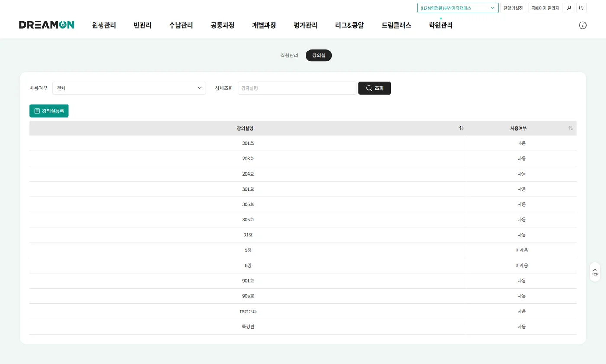Click the power logout icon
This screenshot has width=606, height=364.
click(x=581, y=8)
